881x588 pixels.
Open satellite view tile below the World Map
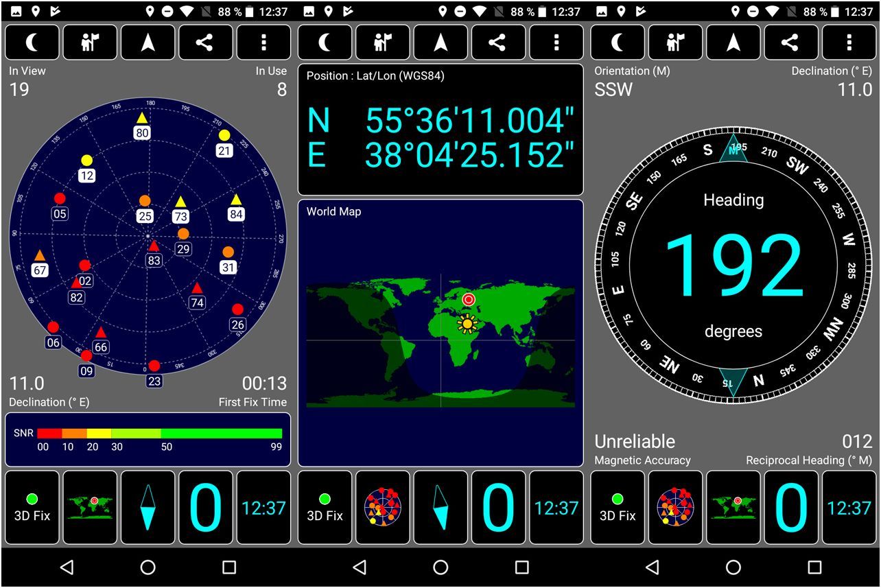pyautogui.click(x=383, y=507)
